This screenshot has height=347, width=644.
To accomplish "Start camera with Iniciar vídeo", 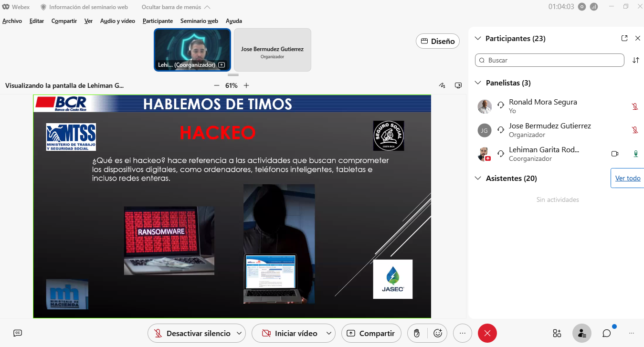I will pyautogui.click(x=289, y=334).
